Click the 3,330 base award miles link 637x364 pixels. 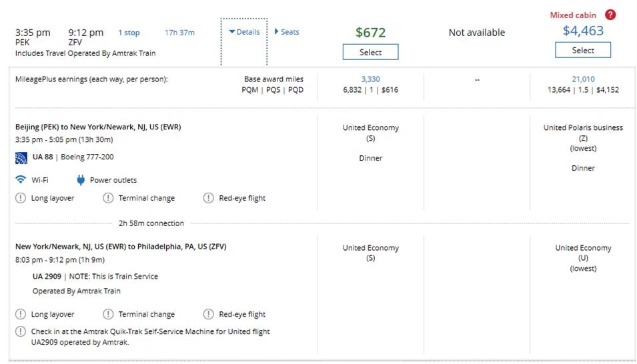(x=370, y=79)
